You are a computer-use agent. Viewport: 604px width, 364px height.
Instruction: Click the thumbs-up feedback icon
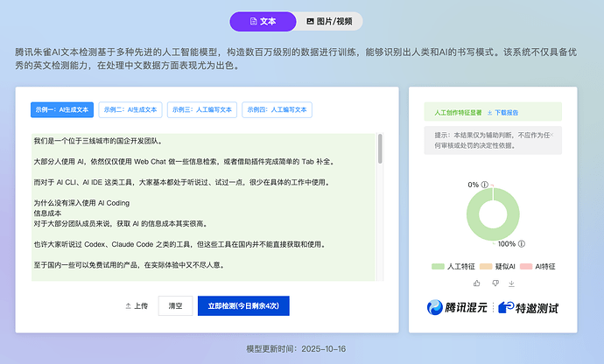477,283
